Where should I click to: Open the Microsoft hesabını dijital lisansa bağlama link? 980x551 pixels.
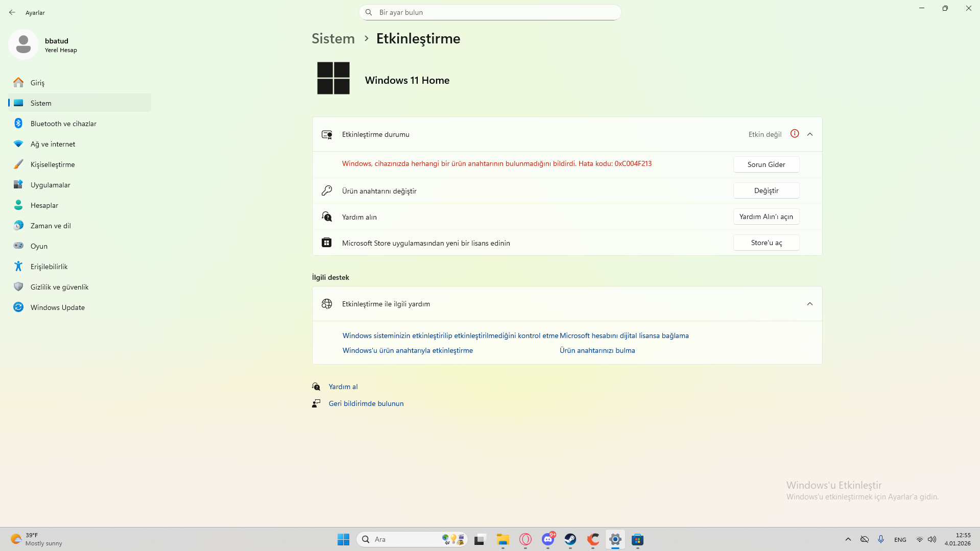click(x=624, y=336)
